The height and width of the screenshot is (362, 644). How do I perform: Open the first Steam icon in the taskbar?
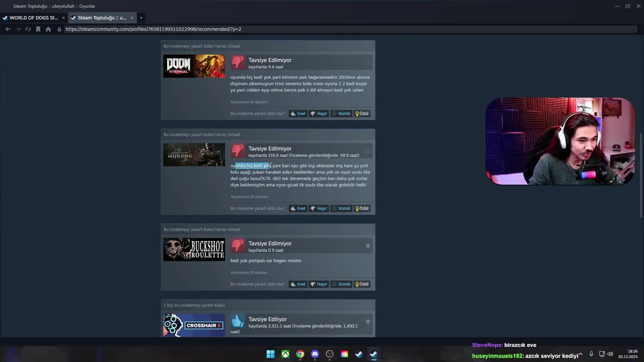pos(359,354)
